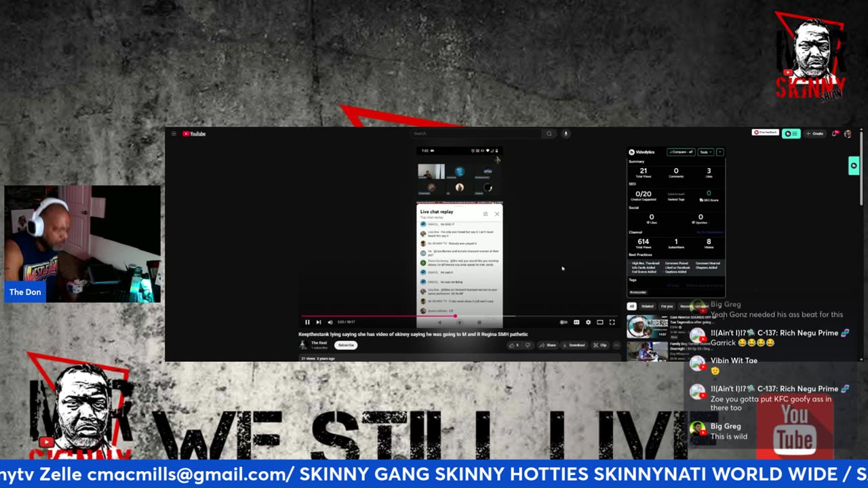
Task: Open the account avatar menu
Action: click(848, 134)
